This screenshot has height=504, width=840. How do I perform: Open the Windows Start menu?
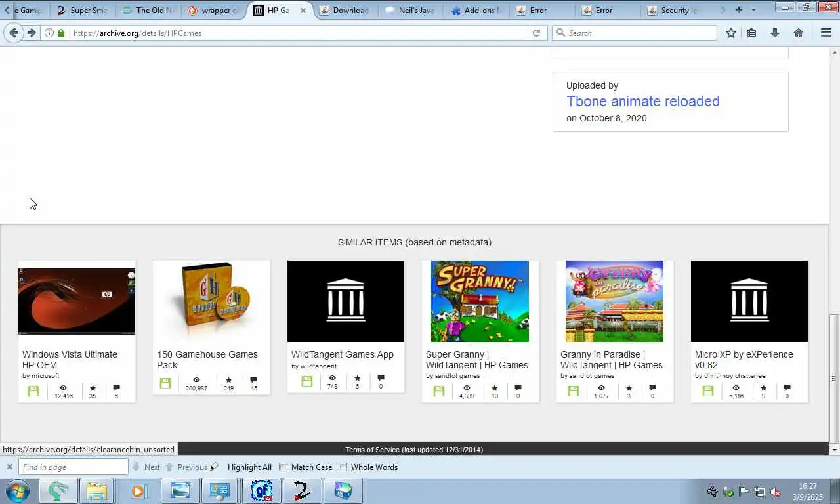point(18,491)
